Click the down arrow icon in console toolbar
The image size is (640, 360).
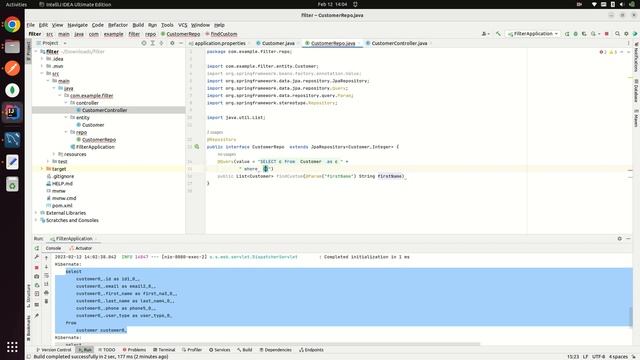pyautogui.click(x=46, y=267)
